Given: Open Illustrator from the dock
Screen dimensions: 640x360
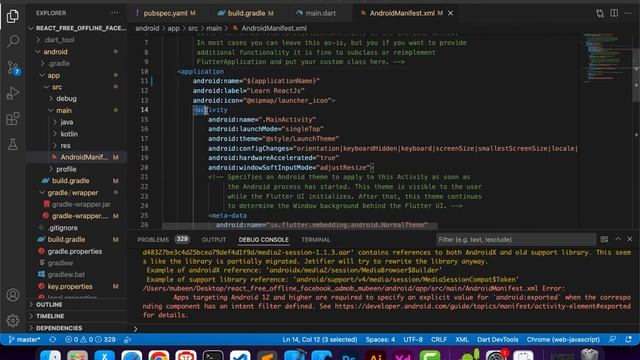Looking at the screenshot, I should tap(376, 356).
